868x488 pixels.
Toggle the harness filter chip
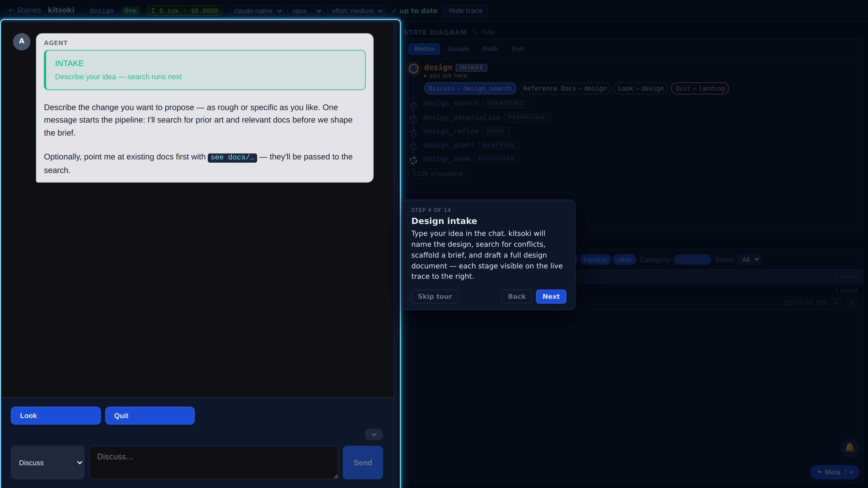pos(595,260)
